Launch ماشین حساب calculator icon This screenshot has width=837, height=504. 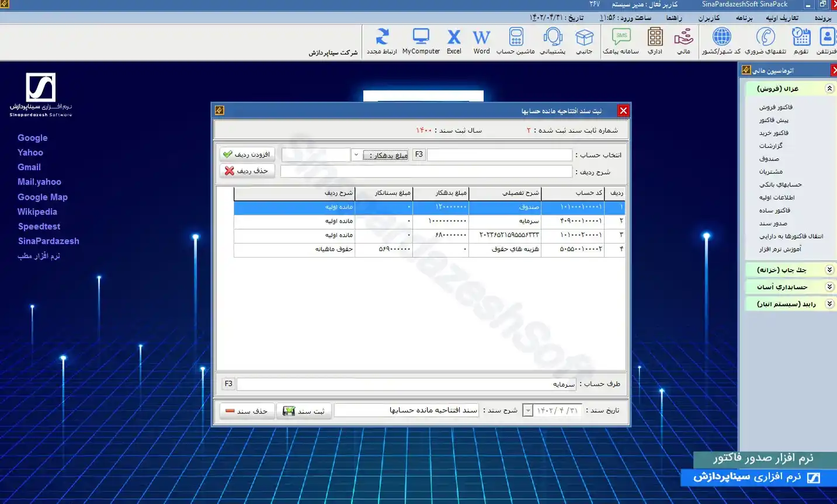[516, 41]
